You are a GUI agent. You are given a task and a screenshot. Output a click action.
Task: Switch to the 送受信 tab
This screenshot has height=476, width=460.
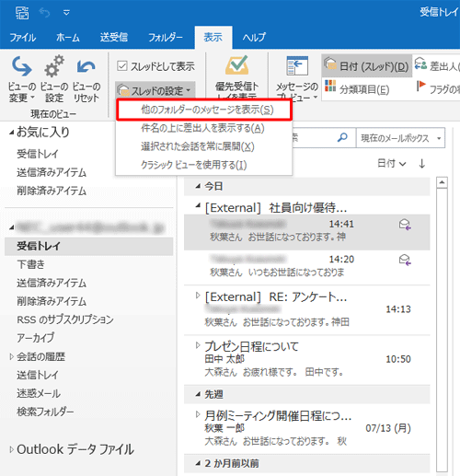pos(114,38)
